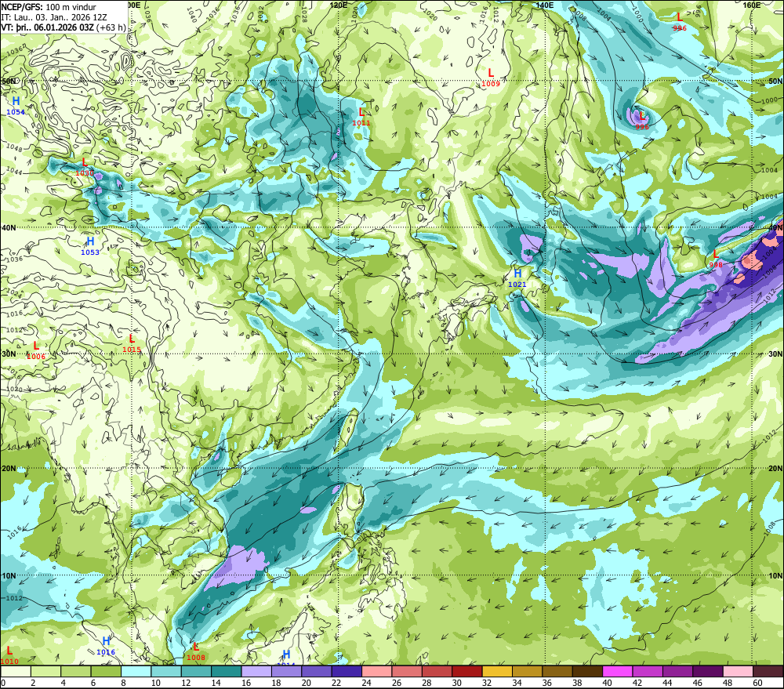This screenshot has width=784, height=689.
Task: Click the 1048 isobar label
Action: pos(14,149)
